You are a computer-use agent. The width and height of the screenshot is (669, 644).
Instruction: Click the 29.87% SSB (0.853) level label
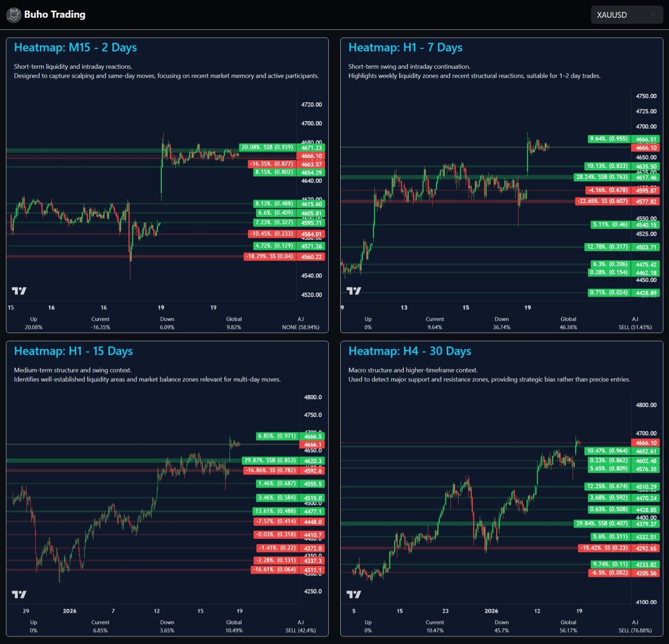click(270, 460)
